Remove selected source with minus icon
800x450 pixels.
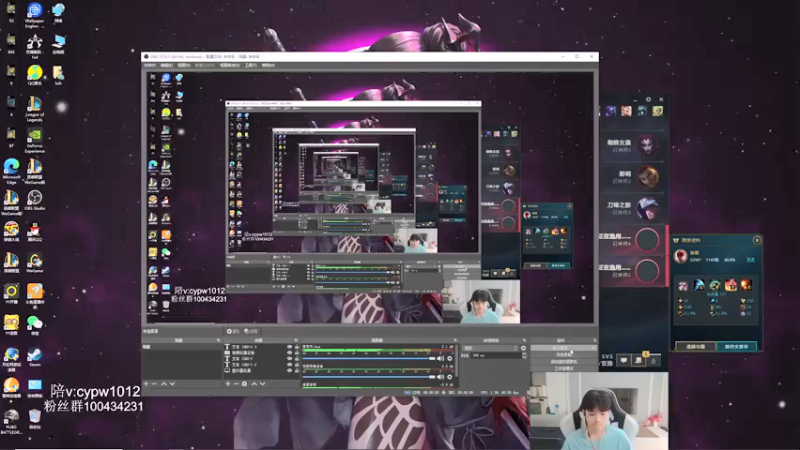[x=236, y=384]
